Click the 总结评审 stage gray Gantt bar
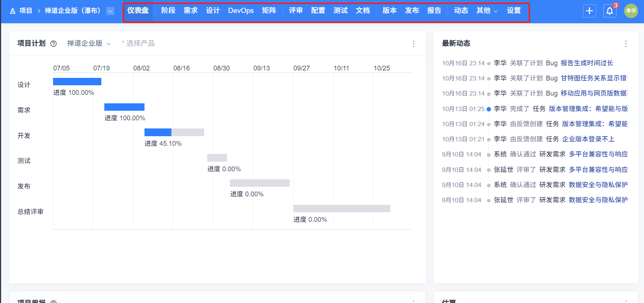This screenshot has height=303, width=644. coord(342,209)
